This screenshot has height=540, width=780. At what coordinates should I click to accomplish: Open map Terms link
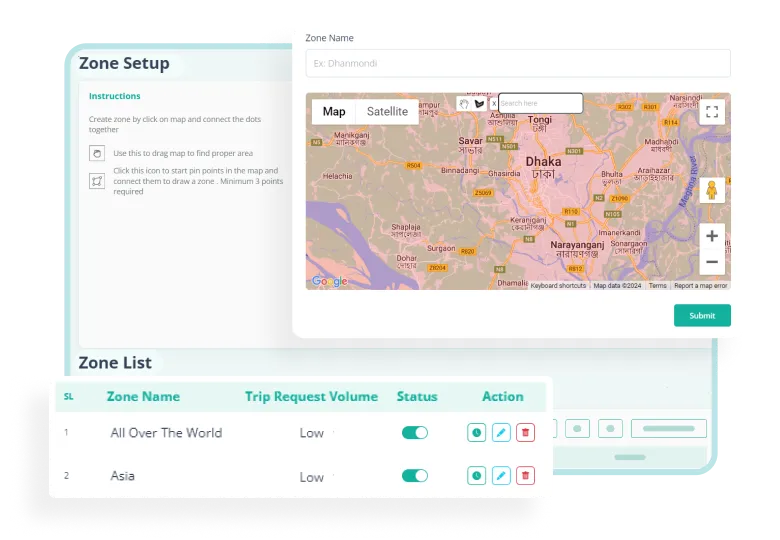[657, 285]
